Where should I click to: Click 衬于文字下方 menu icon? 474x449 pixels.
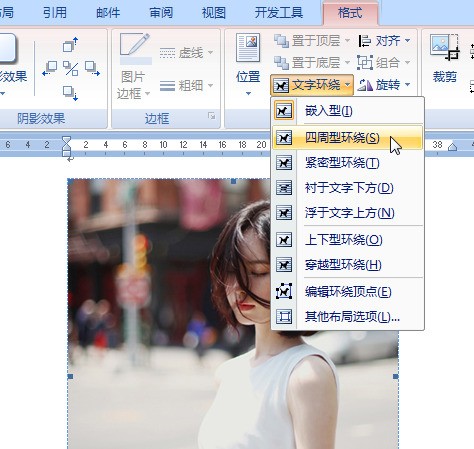(284, 188)
